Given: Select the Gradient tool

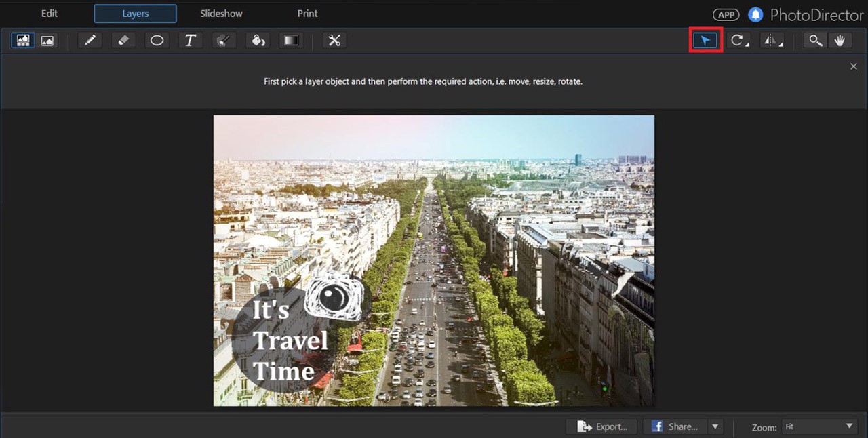Looking at the screenshot, I should [291, 41].
